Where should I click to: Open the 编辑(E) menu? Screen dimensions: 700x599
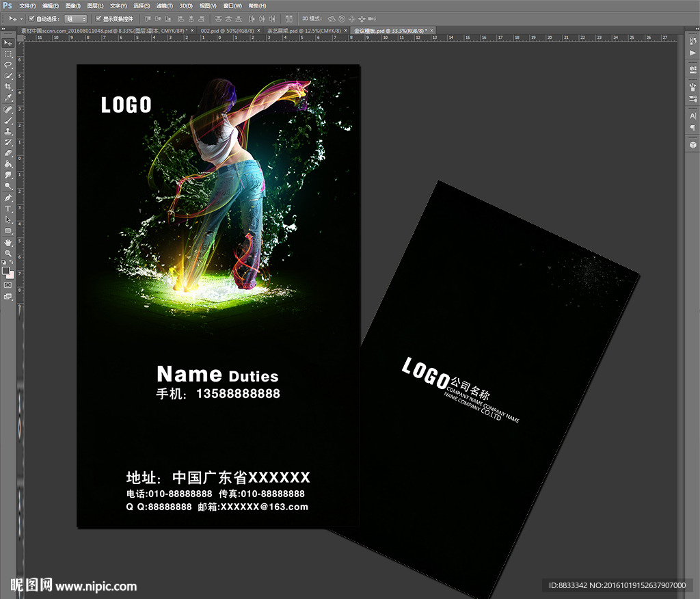coord(51,5)
